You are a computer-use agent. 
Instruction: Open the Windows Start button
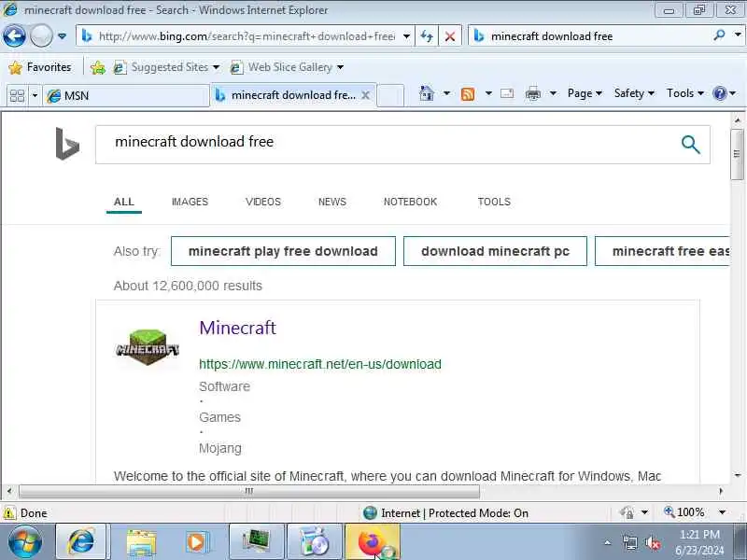[25, 542]
